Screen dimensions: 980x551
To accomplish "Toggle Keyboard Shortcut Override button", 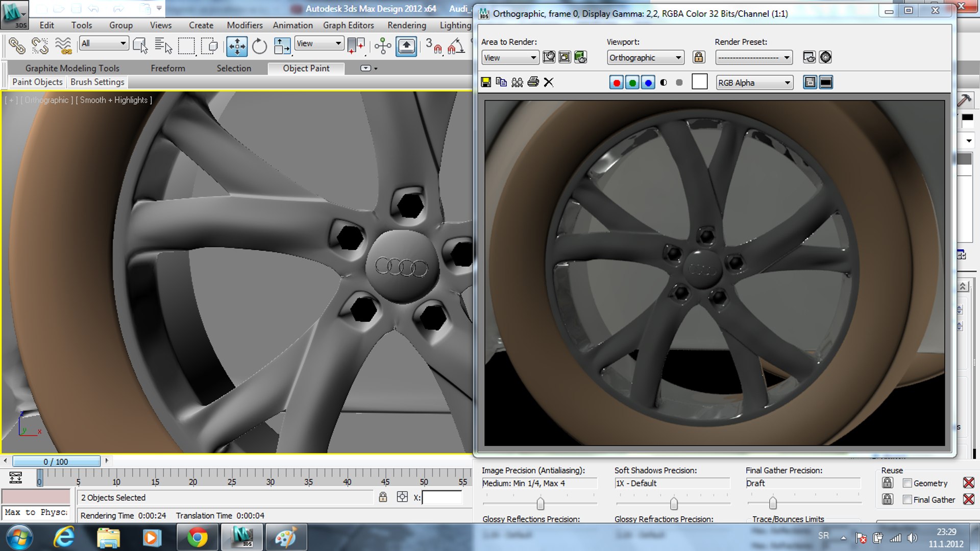I will coord(406,46).
